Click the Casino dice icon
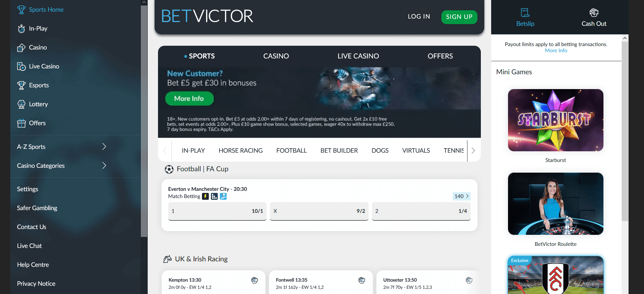Image resolution: width=644 pixels, height=294 pixels. click(x=21, y=47)
